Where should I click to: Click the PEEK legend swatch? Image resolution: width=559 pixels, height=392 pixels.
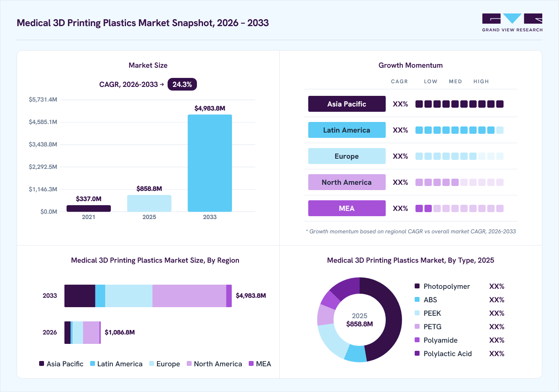tap(417, 313)
